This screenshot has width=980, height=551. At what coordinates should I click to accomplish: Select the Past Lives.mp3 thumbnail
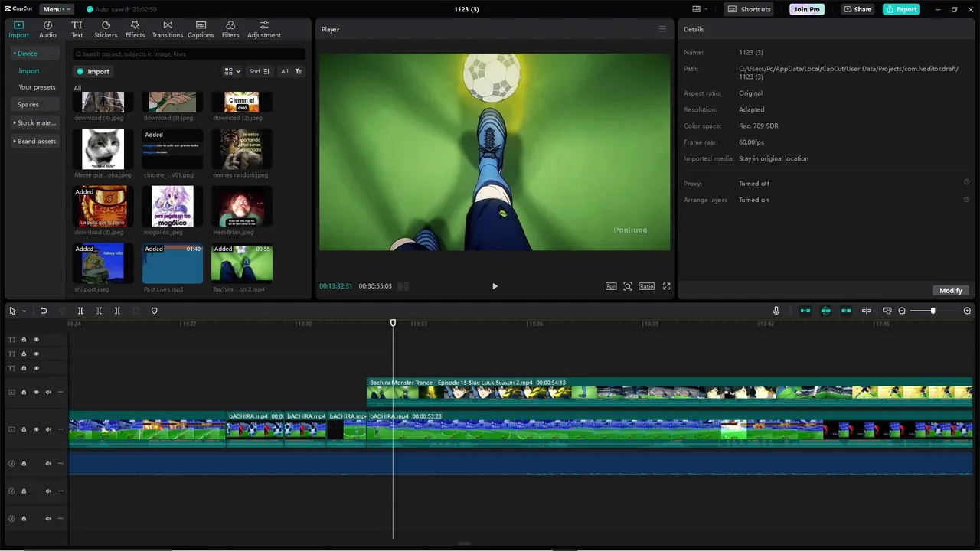click(172, 263)
